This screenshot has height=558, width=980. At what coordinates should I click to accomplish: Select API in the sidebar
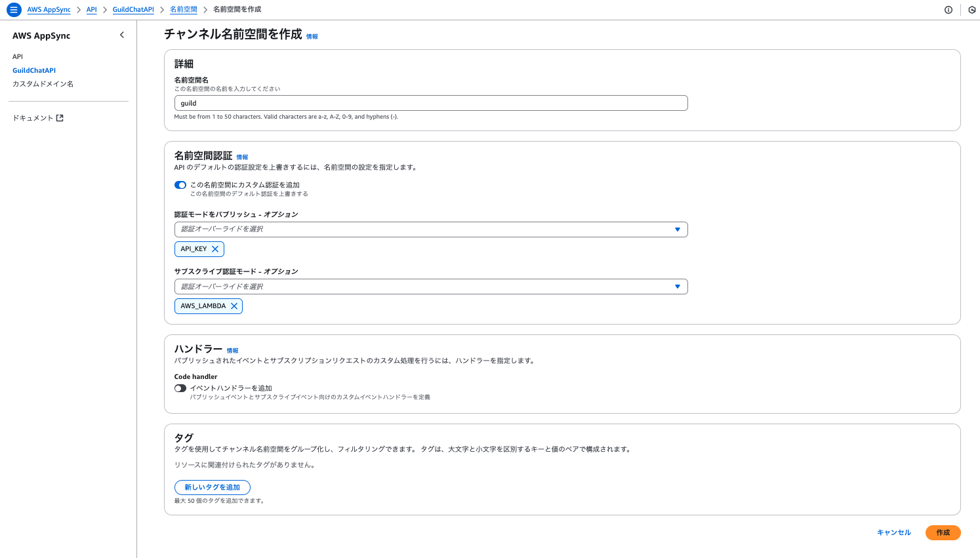tap(18, 57)
